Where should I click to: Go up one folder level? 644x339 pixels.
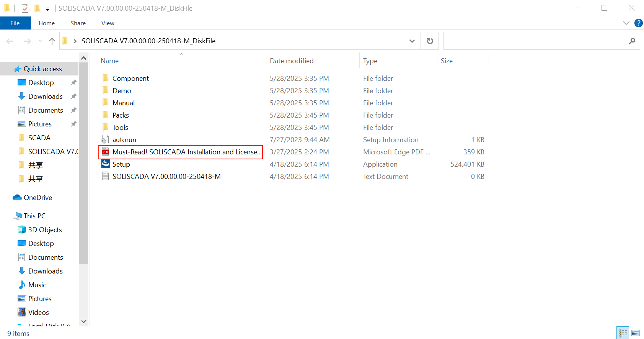[52, 41]
